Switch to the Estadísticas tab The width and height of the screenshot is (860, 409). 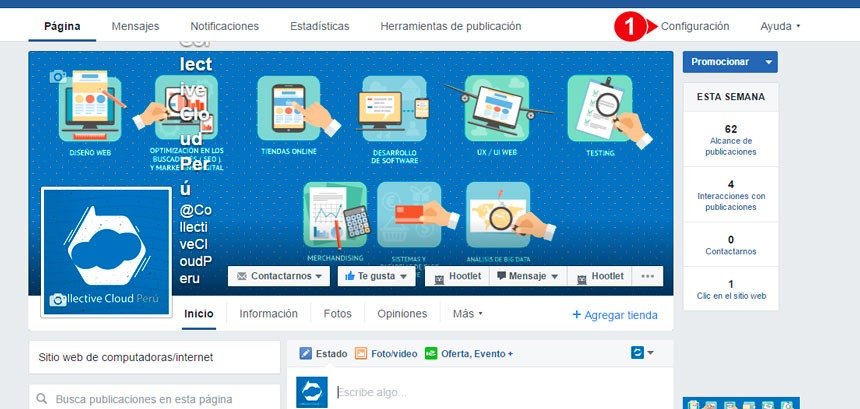[319, 26]
